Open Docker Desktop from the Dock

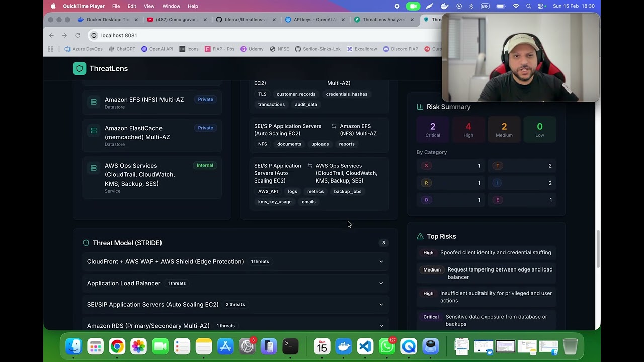pos(344,346)
